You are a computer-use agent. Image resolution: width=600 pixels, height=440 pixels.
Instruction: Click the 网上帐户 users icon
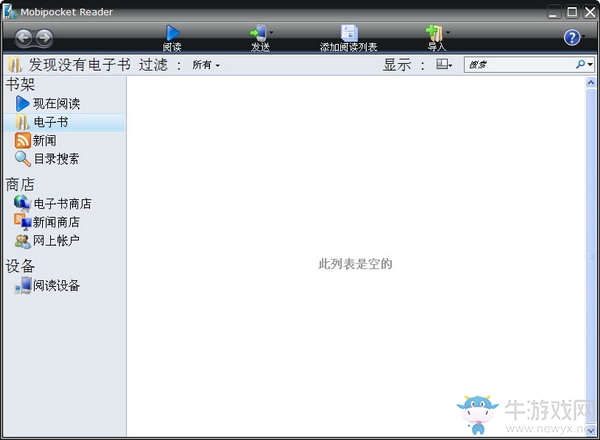(x=23, y=241)
